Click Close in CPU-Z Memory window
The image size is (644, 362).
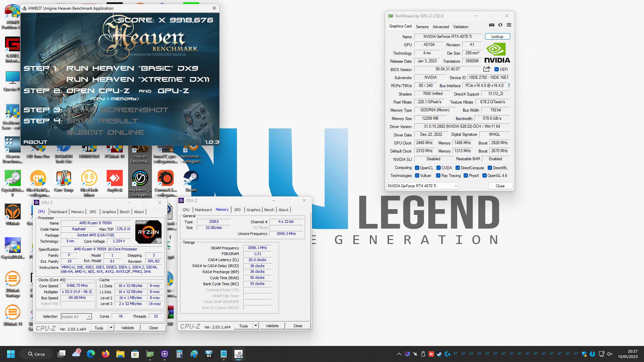coord(298,326)
